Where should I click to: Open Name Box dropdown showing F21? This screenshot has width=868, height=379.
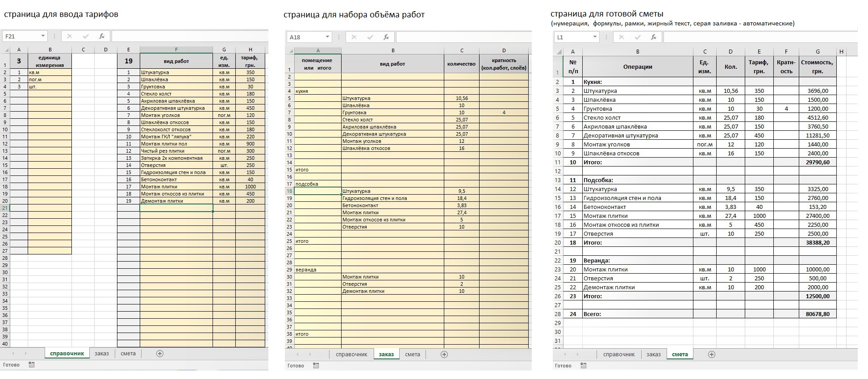(x=43, y=36)
